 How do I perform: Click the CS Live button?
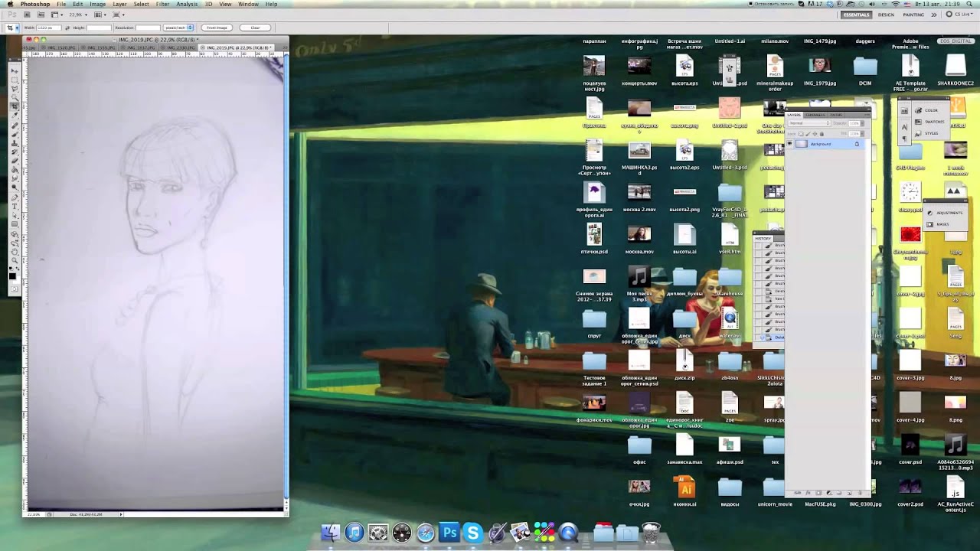tap(959, 15)
